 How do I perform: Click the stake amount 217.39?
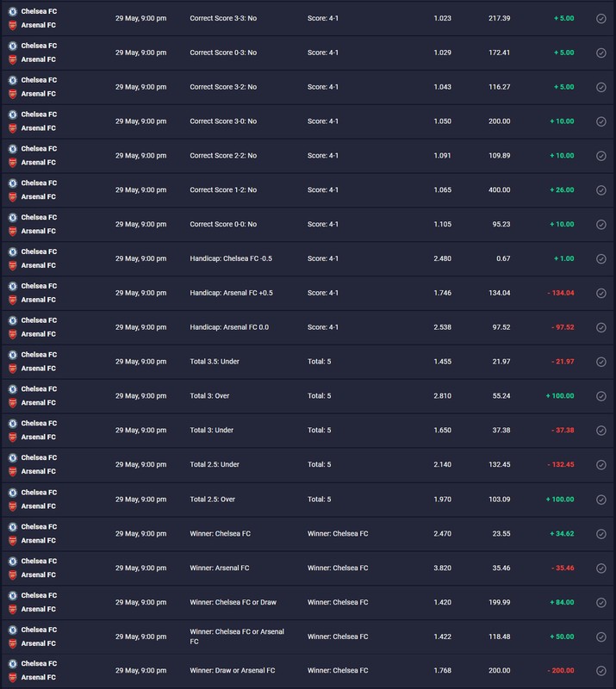(x=500, y=18)
